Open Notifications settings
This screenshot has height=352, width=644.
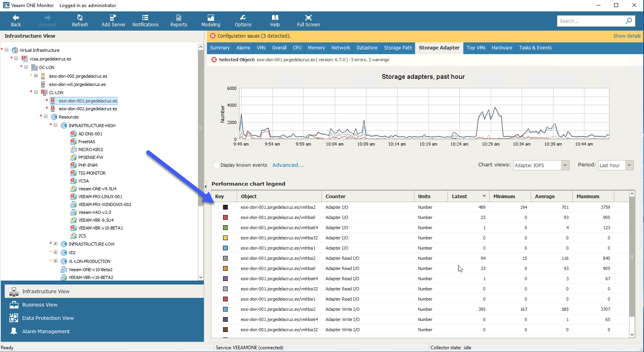145,20
